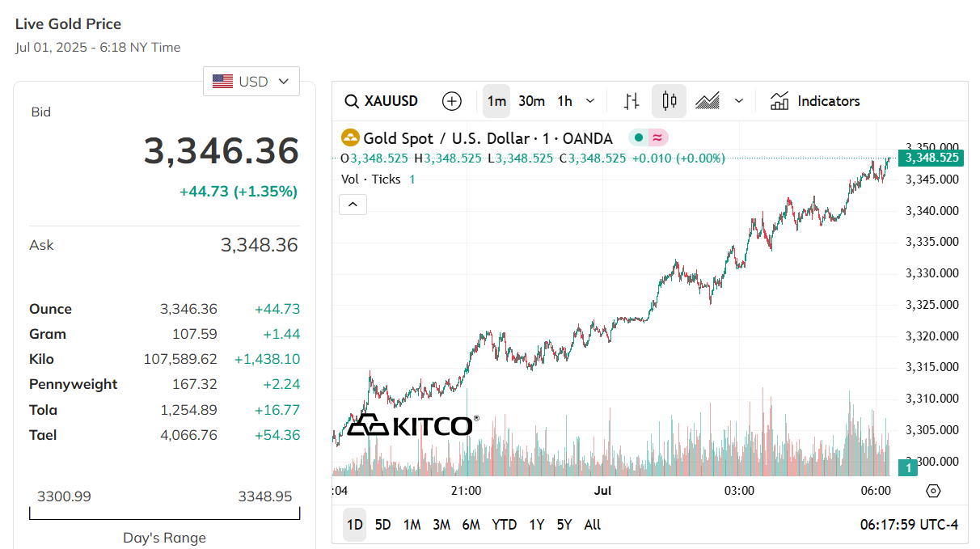Add symbol with the plus circle icon
Image resolution: width=980 pixels, height=549 pixels.
452,101
